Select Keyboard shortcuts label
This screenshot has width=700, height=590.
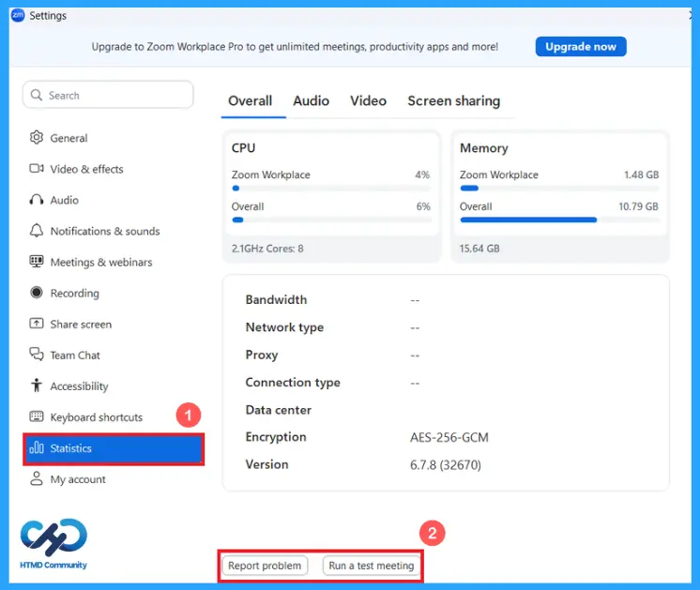click(97, 417)
